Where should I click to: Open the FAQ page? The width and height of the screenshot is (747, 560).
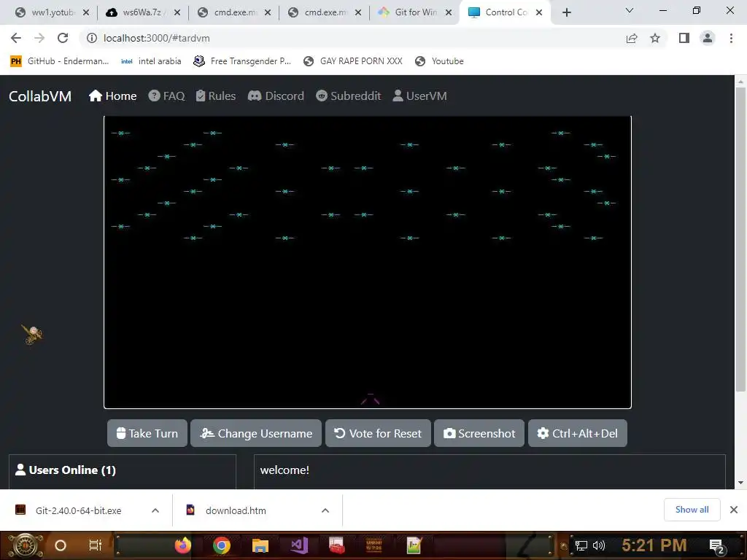pyautogui.click(x=166, y=96)
